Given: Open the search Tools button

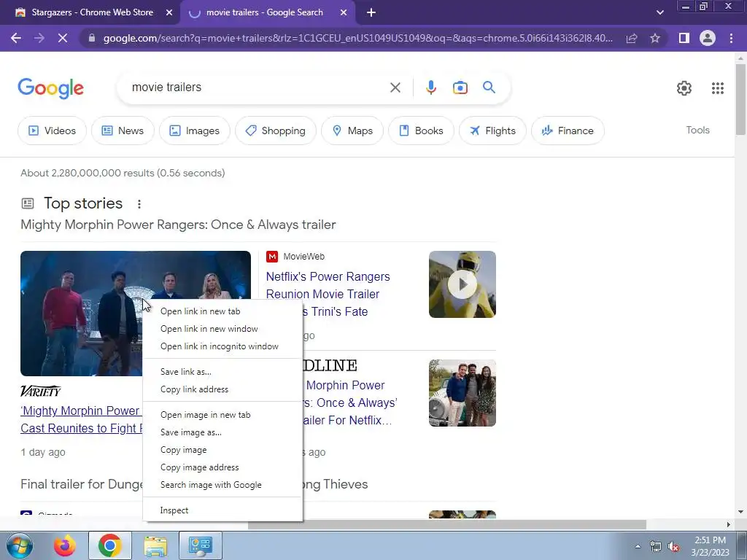Looking at the screenshot, I should 697,130.
